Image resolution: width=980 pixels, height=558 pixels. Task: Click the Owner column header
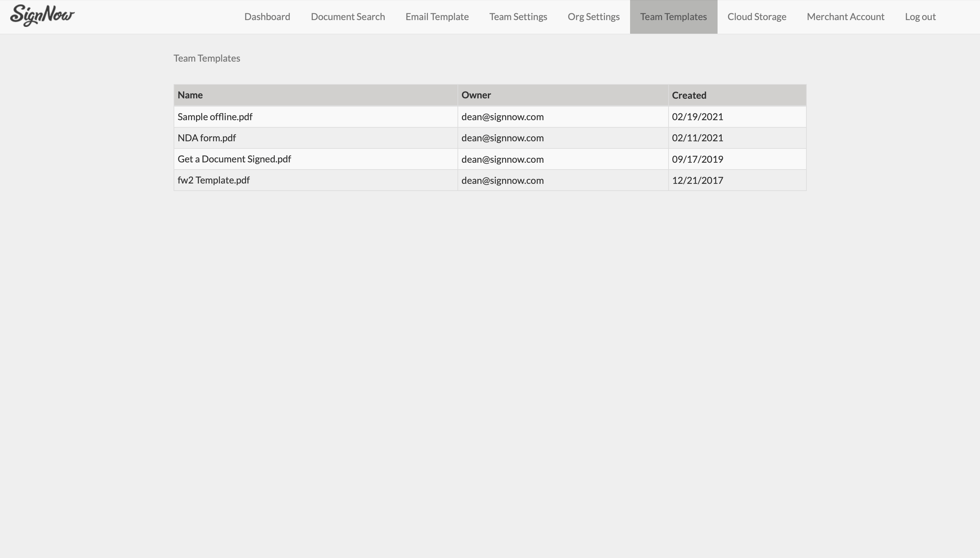[476, 95]
